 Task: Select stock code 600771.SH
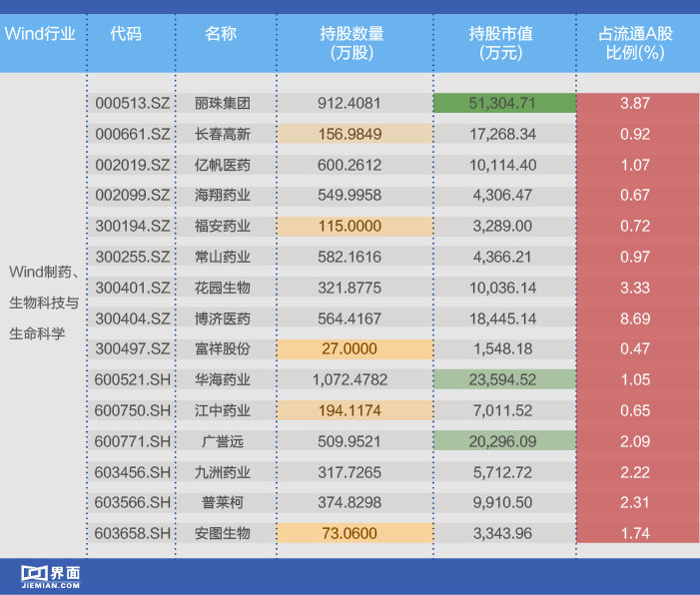[133, 441]
